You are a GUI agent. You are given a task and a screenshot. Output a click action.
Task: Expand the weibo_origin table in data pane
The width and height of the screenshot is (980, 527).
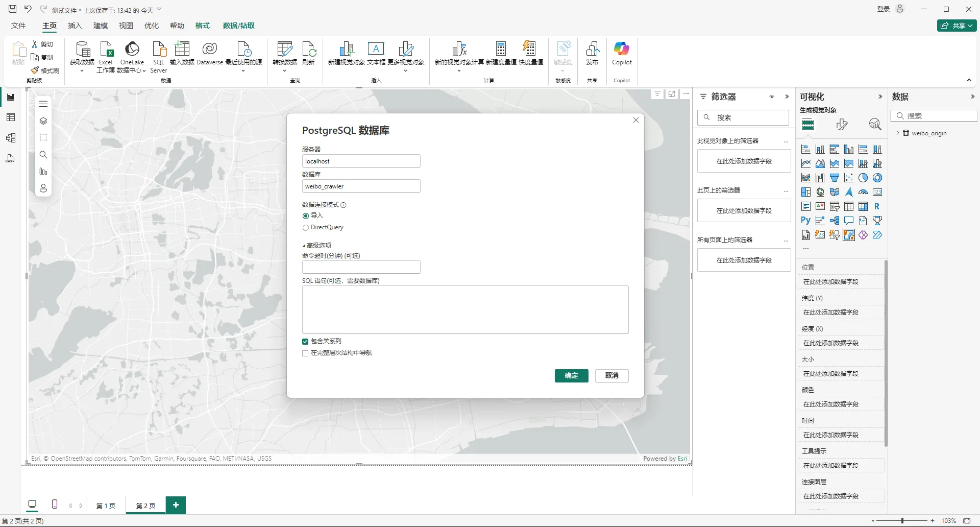tap(898, 133)
